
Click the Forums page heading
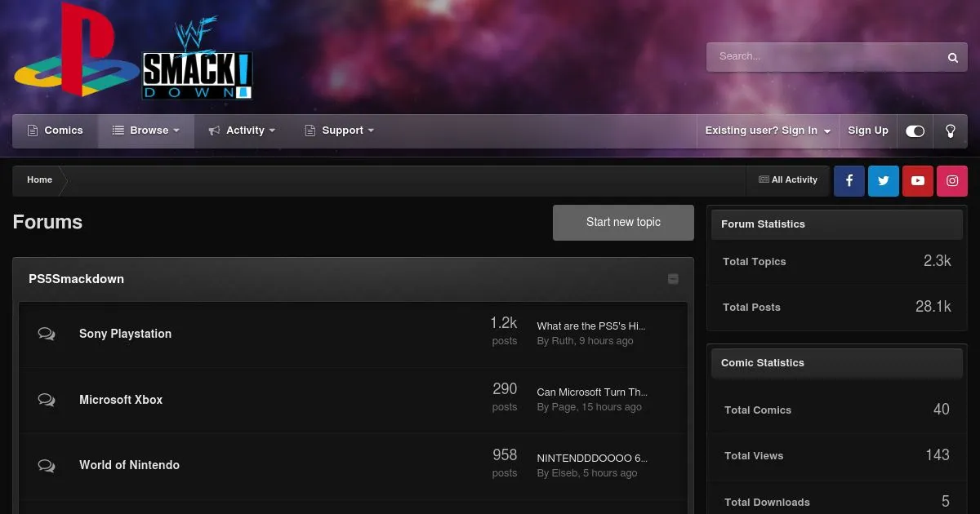47,222
